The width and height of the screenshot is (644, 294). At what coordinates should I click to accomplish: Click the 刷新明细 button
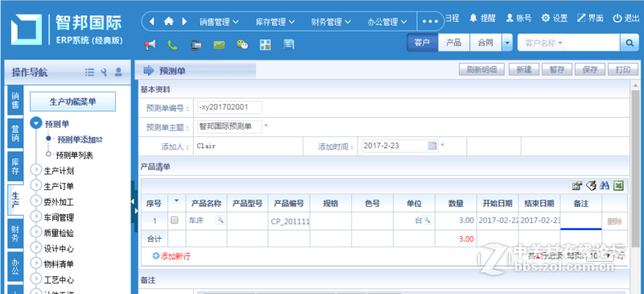[481, 69]
